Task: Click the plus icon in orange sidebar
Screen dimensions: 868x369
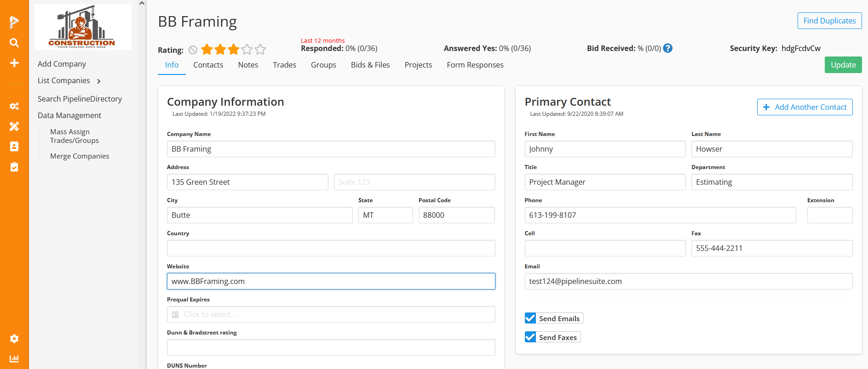Action: click(x=14, y=63)
